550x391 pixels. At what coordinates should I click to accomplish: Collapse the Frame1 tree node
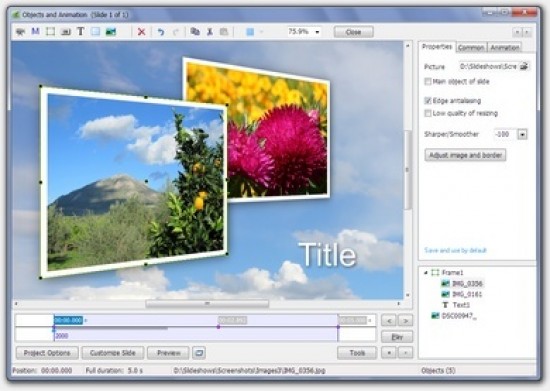click(x=426, y=272)
